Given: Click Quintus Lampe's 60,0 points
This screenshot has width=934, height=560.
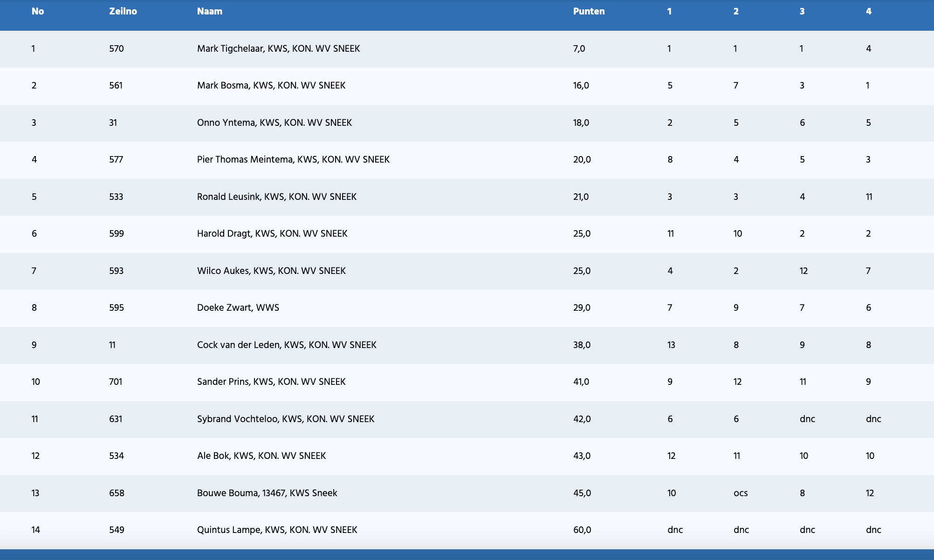Looking at the screenshot, I should click(x=582, y=530).
